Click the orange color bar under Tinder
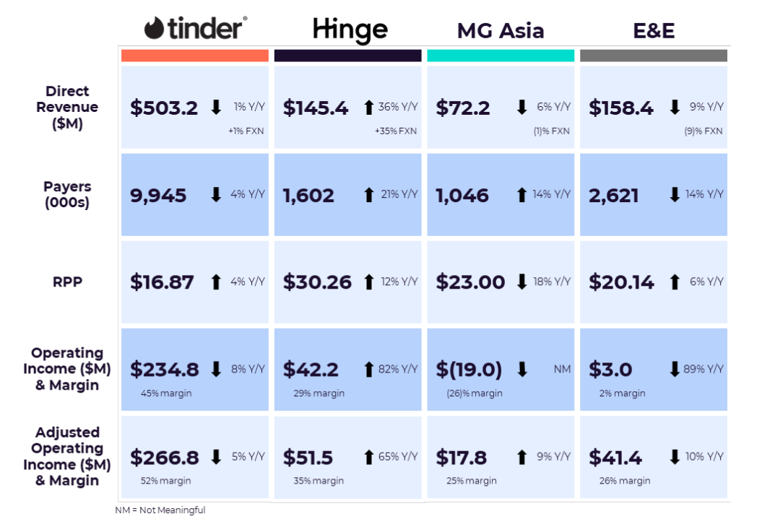 pyautogui.click(x=195, y=56)
